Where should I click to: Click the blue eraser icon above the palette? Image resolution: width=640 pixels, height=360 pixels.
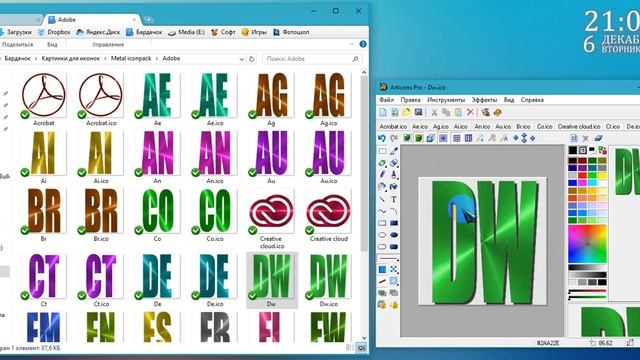point(598,138)
